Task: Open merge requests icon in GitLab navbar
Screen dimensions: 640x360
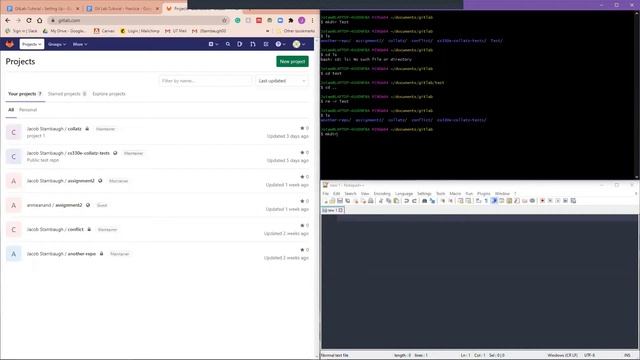Action: pyautogui.click(x=253, y=44)
